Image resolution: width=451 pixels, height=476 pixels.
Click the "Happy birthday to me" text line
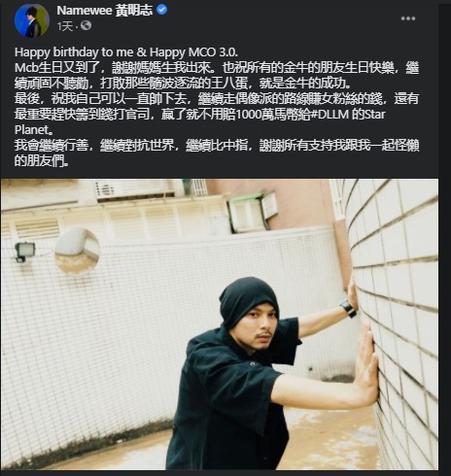tap(74, 52)
